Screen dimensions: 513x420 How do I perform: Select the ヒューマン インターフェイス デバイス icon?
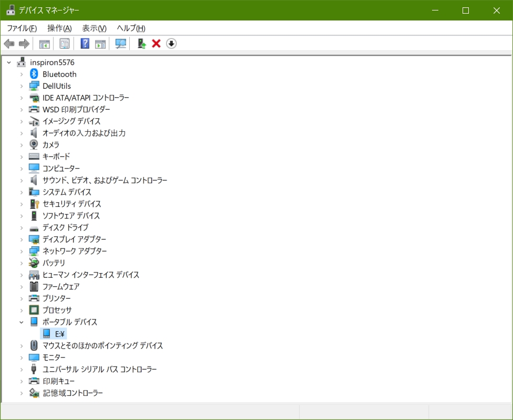[x=34, y=275]
